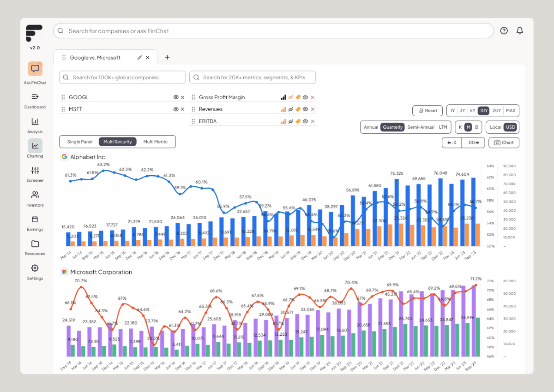Set time range to 3Y
The height and width of the screenshot is (392, 554).
(462, 111)
